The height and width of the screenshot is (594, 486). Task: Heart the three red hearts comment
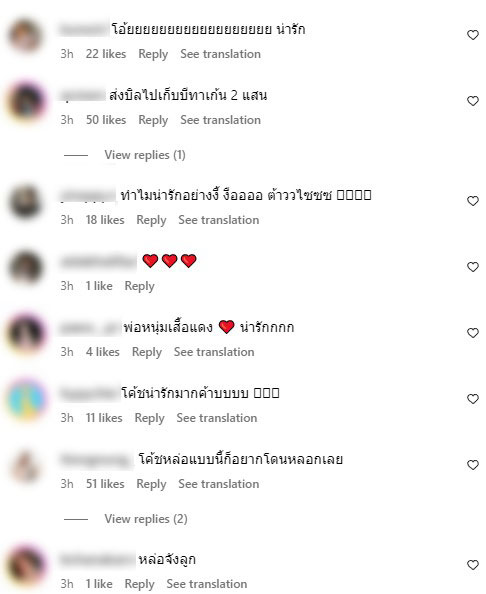tap(472, 267)
